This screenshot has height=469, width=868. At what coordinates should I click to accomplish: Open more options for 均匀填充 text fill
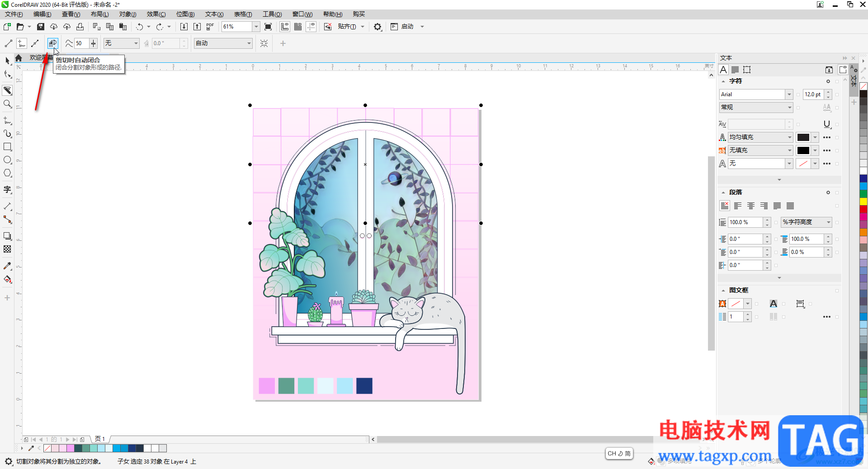coord(827,137)
